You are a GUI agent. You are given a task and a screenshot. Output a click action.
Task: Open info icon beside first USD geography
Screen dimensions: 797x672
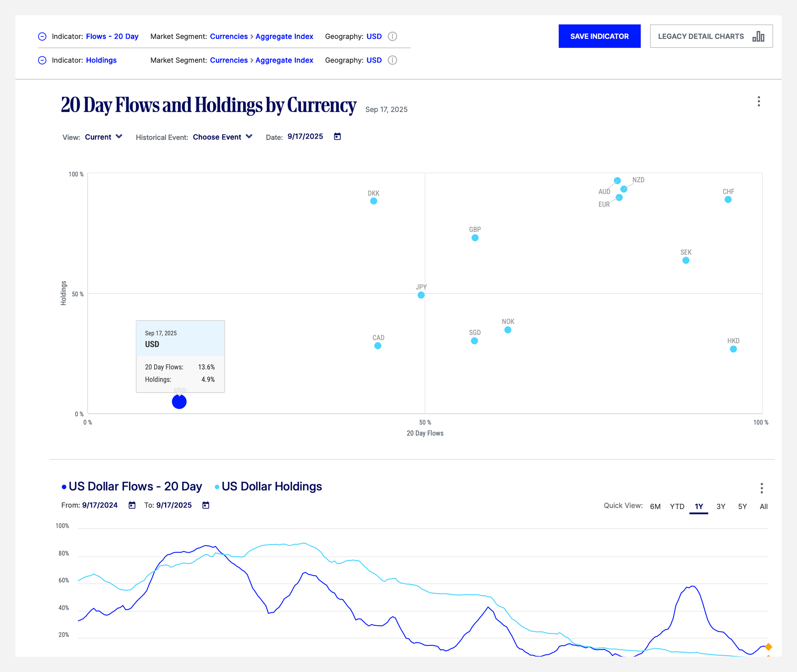click(x=392, y=37)
